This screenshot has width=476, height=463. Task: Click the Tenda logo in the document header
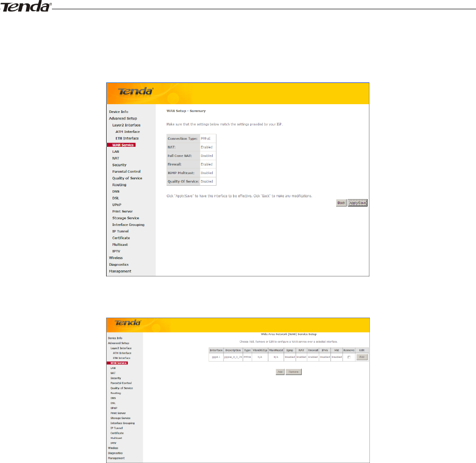tap(26, 6)
